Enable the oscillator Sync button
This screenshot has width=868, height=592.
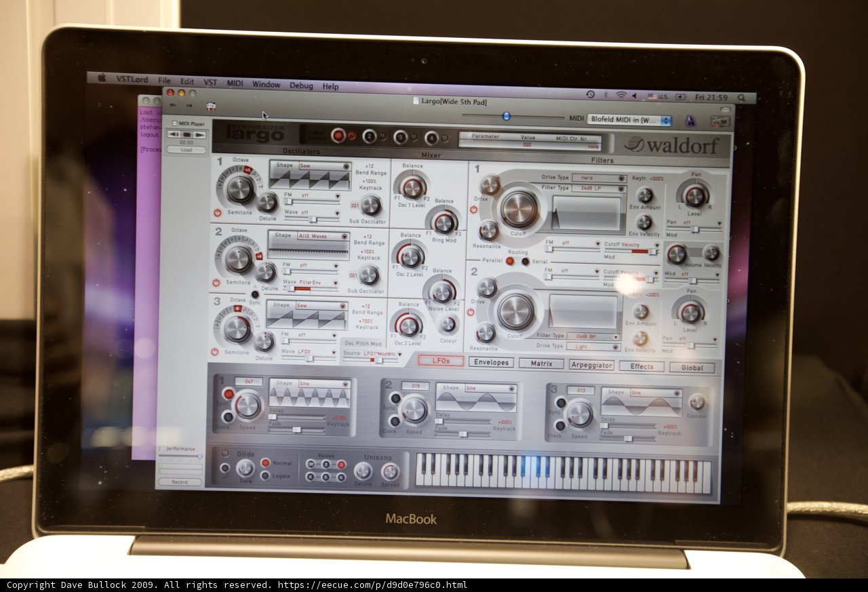(254, 294)
